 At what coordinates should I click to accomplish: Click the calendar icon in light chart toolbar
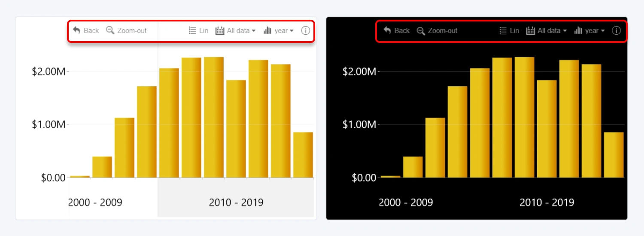tap(220, 30)
